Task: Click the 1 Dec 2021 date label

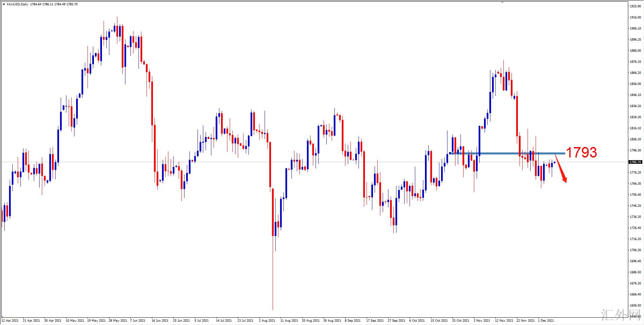Action: coord(546,321)
